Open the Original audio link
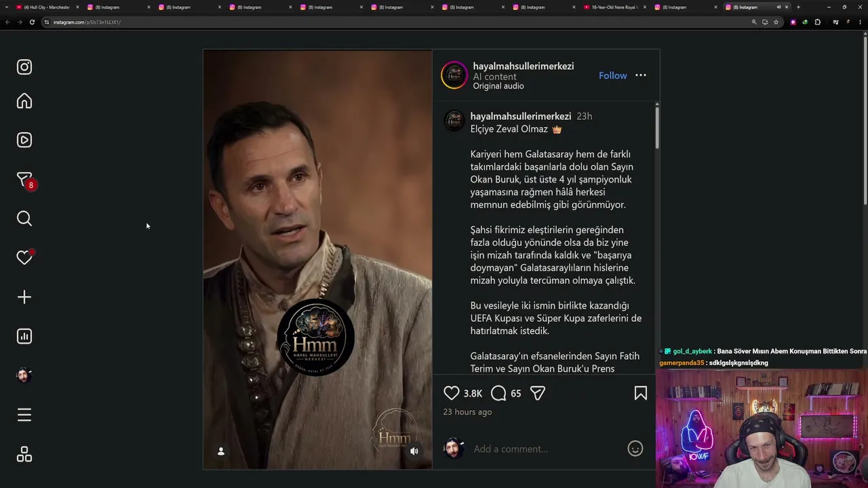This screenshot has width=868, height=488. 498,86
